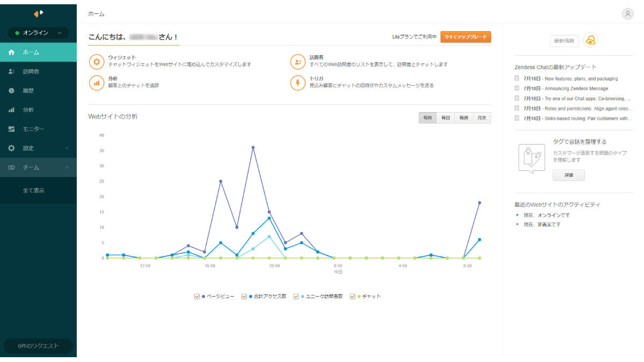Disable the チャット series checkbox
The width and height of the screenshot is (644, 362).
(353, 296)
